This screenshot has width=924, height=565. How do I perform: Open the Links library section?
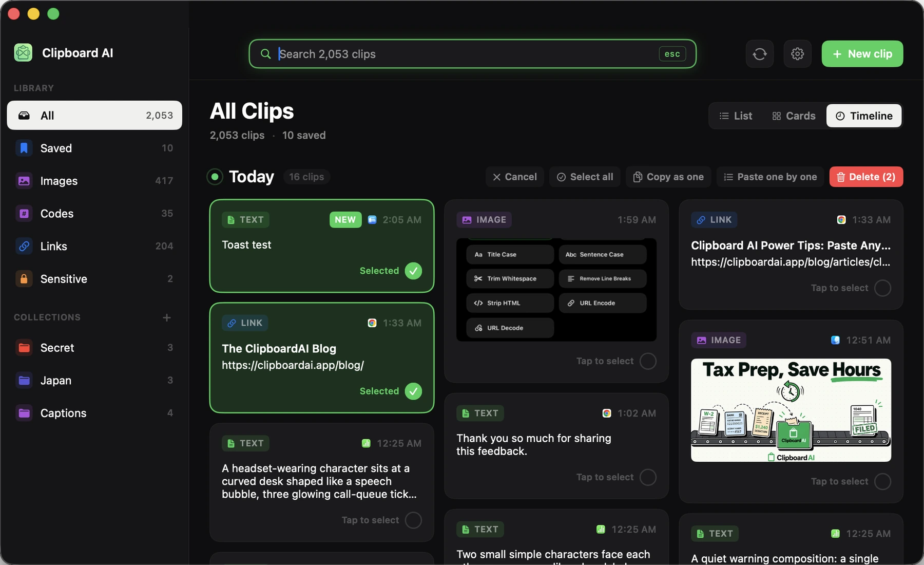point(94,246)
